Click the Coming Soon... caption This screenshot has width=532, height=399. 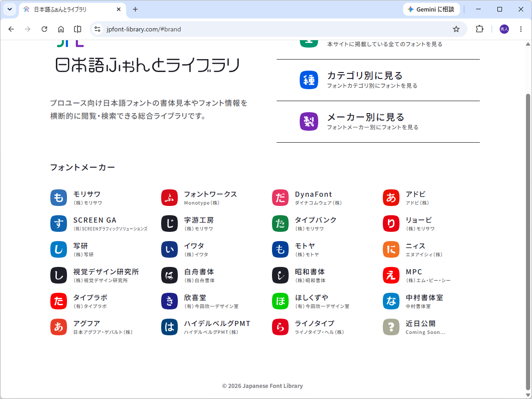pyautogui.click(x=425, y=332)
